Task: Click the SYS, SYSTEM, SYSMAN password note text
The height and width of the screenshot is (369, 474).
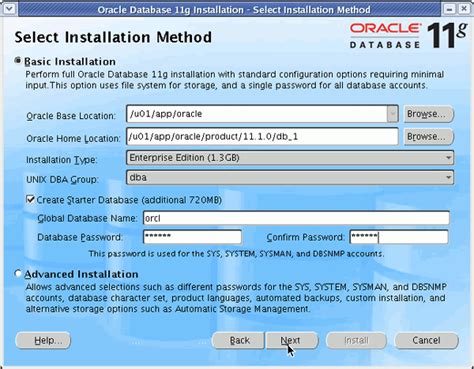Action: click(236, 254)
